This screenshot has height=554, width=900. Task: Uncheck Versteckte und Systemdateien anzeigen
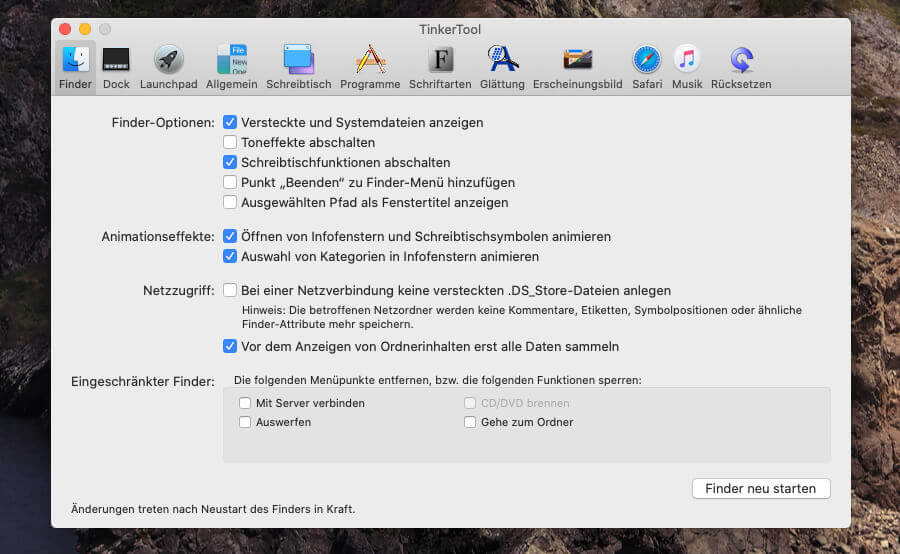tap(230, 122)
